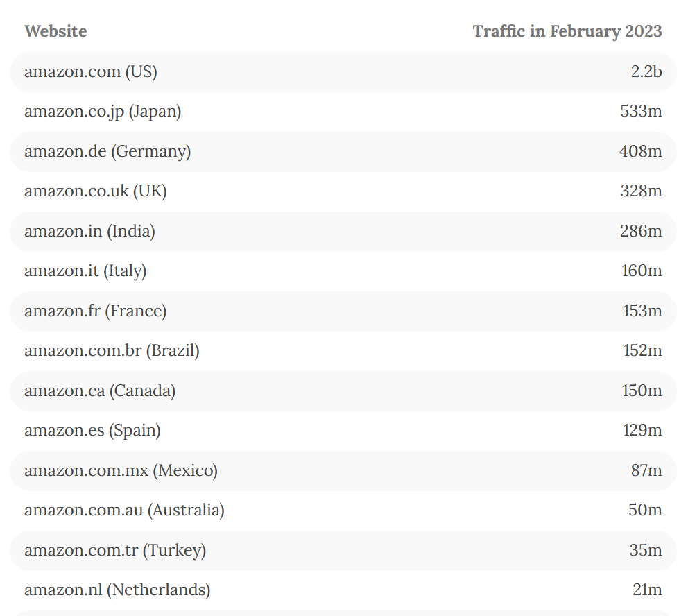Click the amazon.ca (Canada) row label
This screenshot has height=616, width=688.
pyautogui.click(x=100, y=391)
